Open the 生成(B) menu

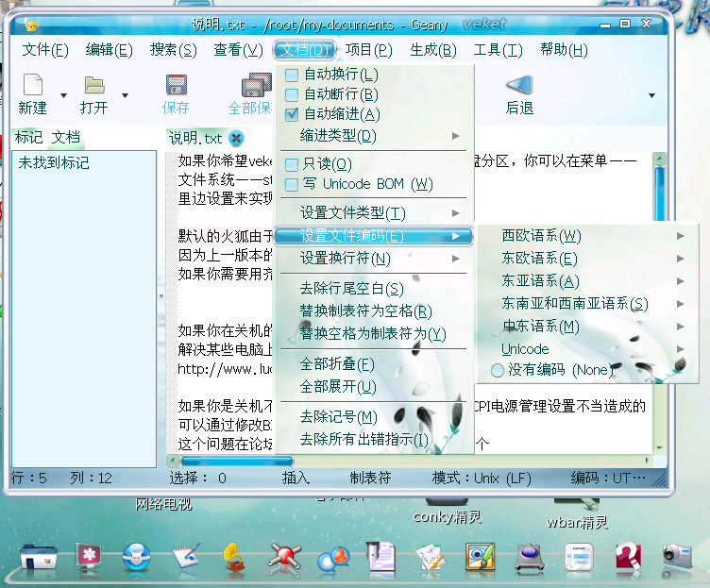pos(433,50)
